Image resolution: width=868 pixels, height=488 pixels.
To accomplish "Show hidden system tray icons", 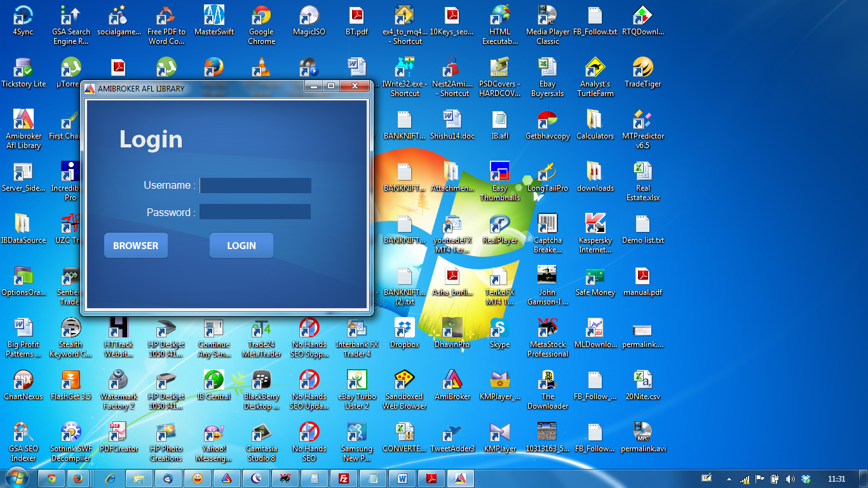I will coord(729,478).
